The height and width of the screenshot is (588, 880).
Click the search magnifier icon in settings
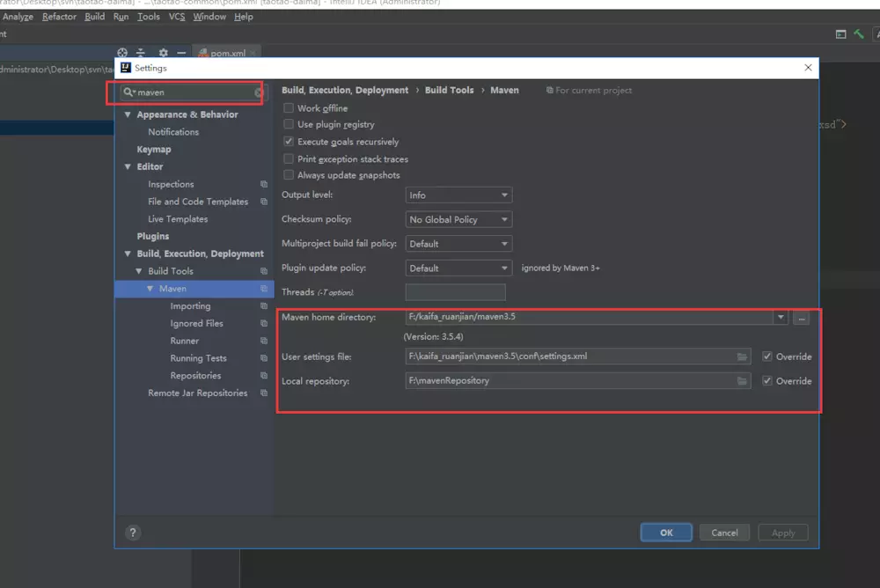pyautogui.click(x=129, y=92)
